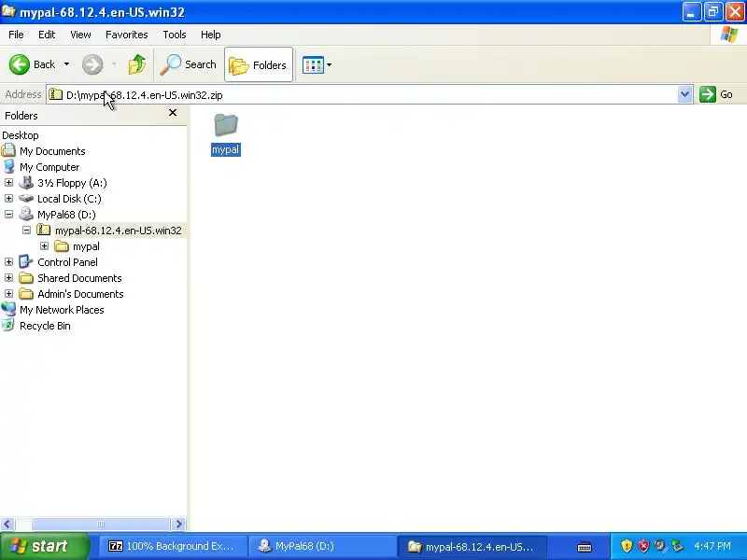Select Desktop in the folder tree
Image resolution: width=747 pixels, height=560 pixels.
click(x=21, y=135)
